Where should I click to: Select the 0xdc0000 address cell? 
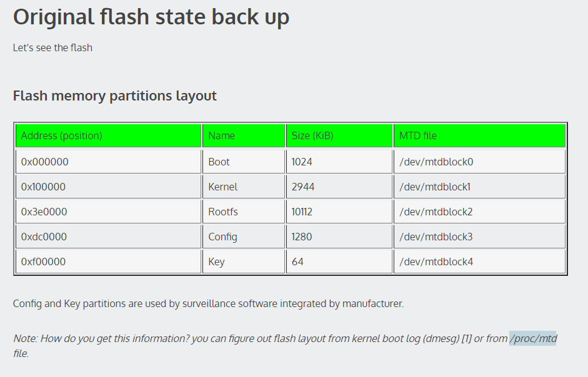coord(44,237)
